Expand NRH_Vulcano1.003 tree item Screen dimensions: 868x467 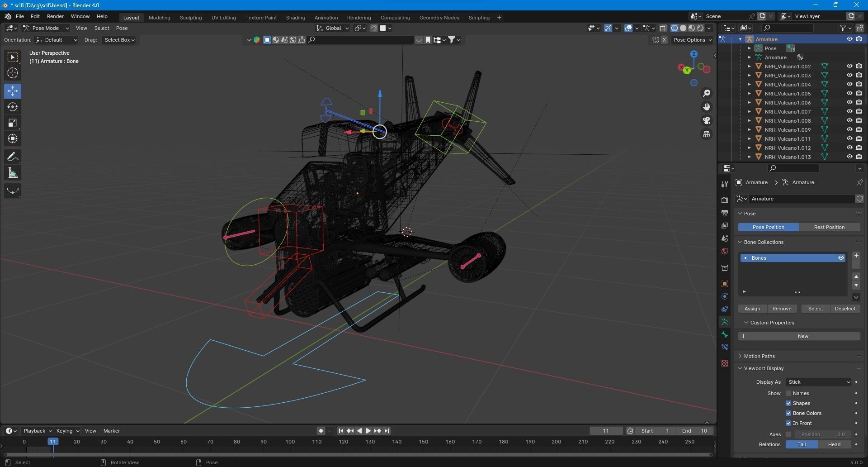point(749,76)
